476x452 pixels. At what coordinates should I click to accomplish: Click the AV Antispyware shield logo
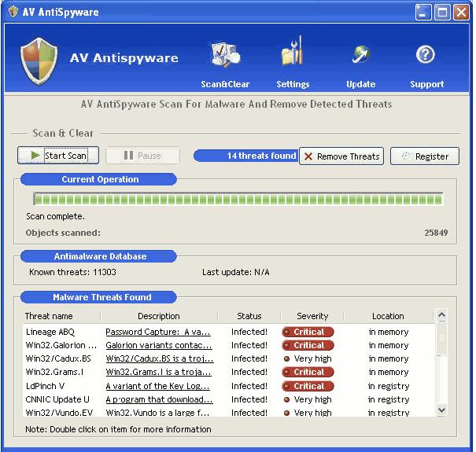[39, 61]
